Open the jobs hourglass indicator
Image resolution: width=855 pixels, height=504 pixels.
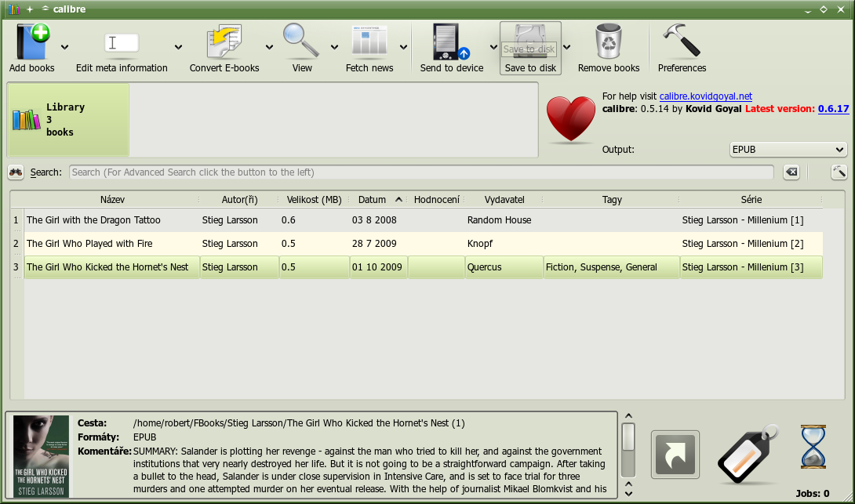click(813, 447)
